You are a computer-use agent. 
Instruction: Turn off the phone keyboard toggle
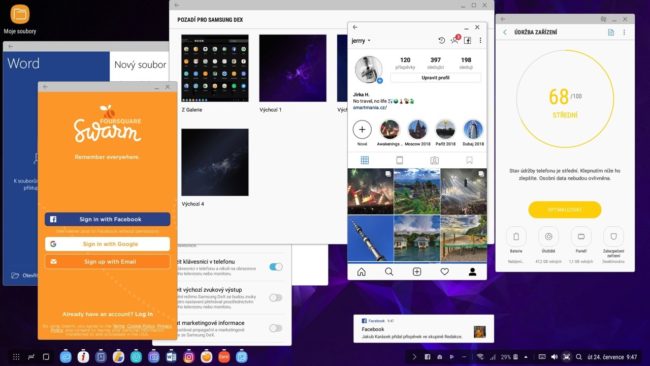coord(276,267)
